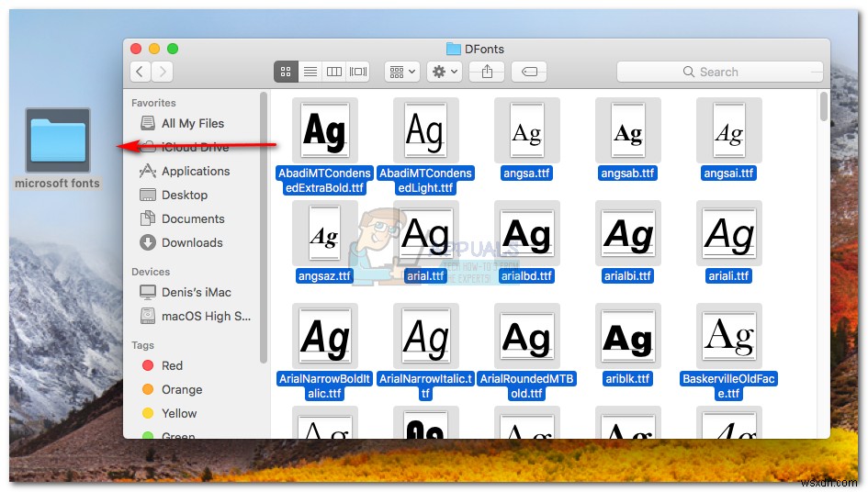Click the yellow minimize window button
The image size is (868, 492).
point(154,49)
